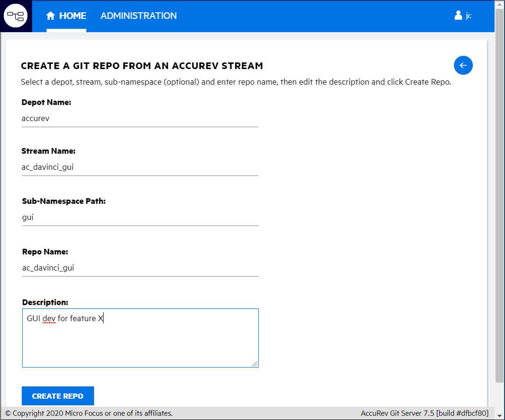This screenshot has width=505, height=420.
Task: Focus the Repo Name input field
Action: point(139,268)
